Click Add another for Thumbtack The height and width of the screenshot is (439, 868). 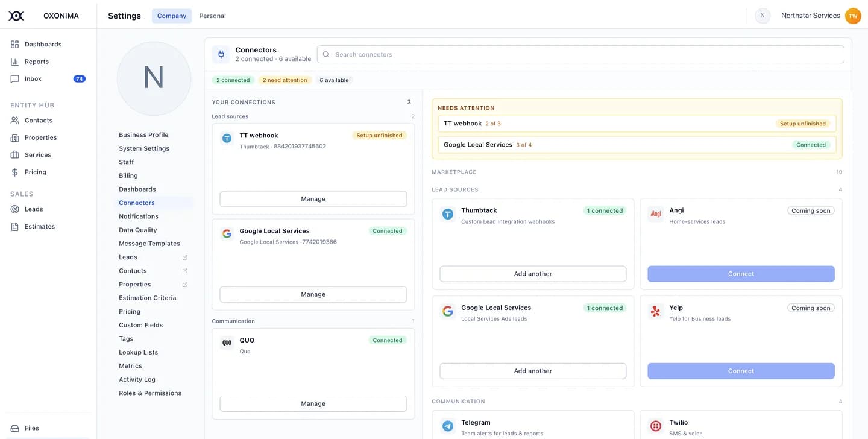pyautogui.click(x=533, y=274)
